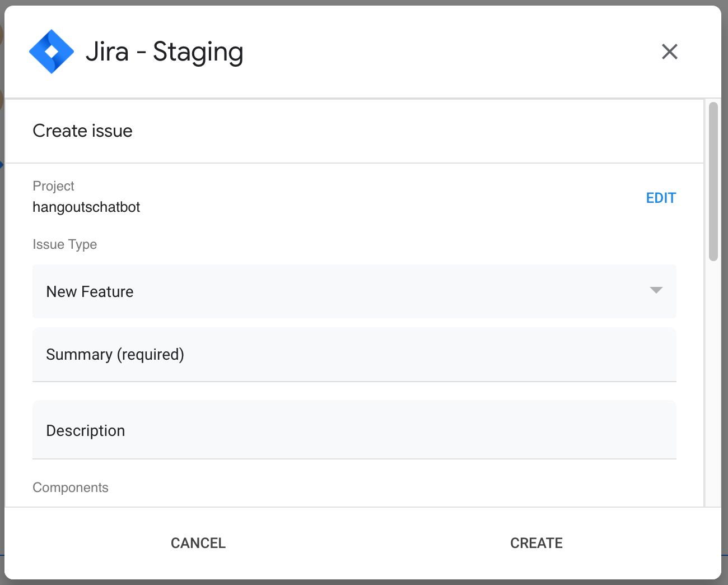
Task: Click the Issue Type label
Action: pyautogui.click(x=65, y=244)
